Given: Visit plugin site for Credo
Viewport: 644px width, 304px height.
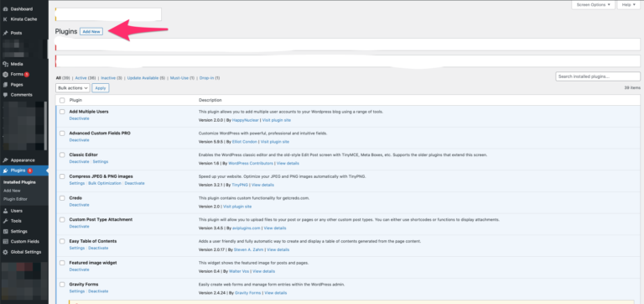Looking at the screenshot, I should (237, 207).
